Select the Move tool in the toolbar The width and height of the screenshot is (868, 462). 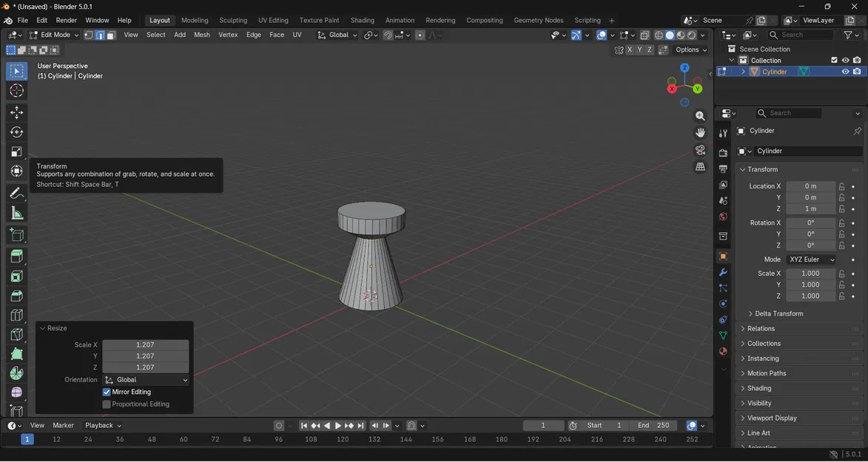[x=16, y=112]
